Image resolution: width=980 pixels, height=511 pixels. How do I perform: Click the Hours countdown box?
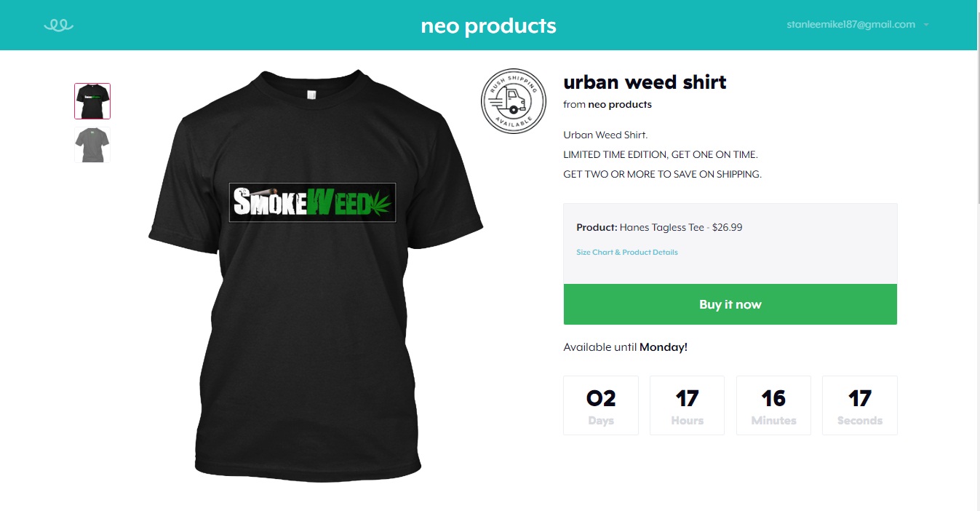(x=687, y=405)
